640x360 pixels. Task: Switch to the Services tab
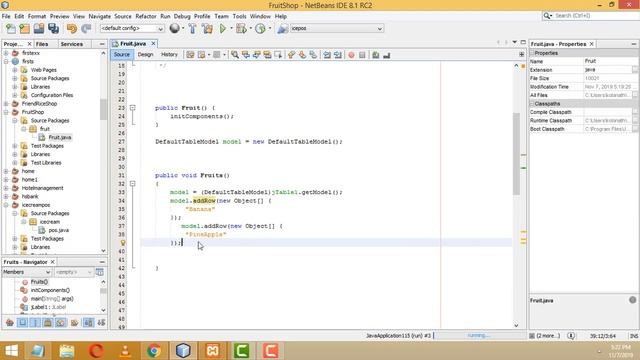pos(72,44)
